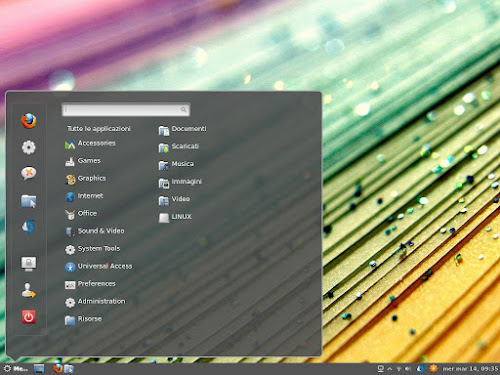Open the Administration category

[x=95, y=302]
